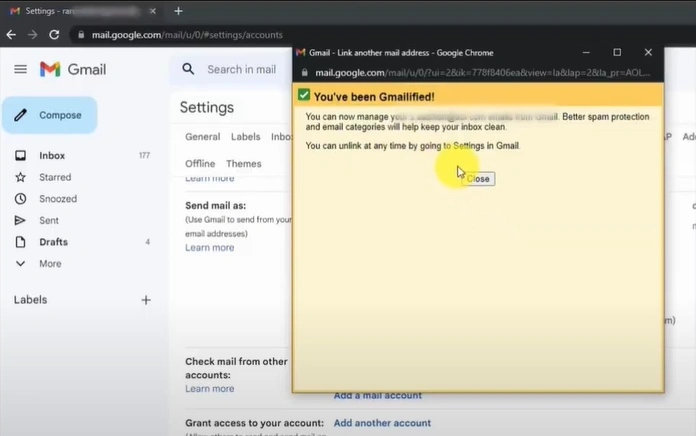Switch to the General settings tab
The width and height of the screenshot is (696, 436).
tap(202, 137)
